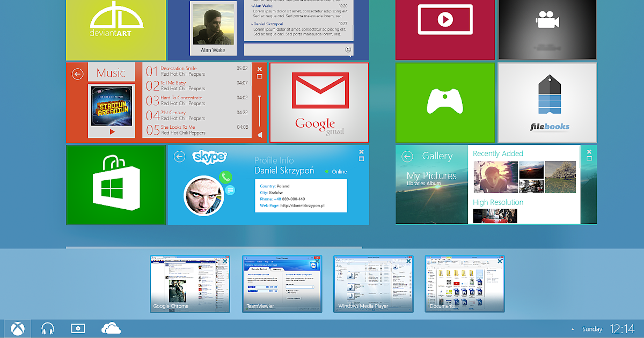This screenshot has width=644, height=338.
Task: Switch to Documents window preview
Action: tap(465, 284)
